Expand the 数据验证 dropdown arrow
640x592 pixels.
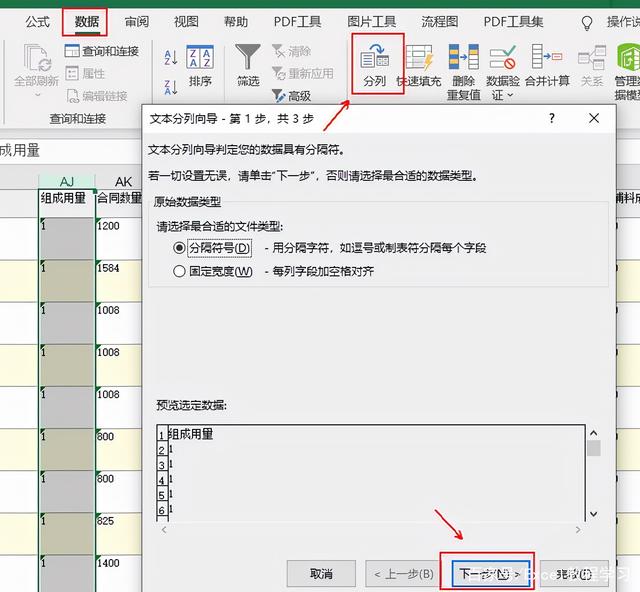pyautogui.click(x=510, y=95)
